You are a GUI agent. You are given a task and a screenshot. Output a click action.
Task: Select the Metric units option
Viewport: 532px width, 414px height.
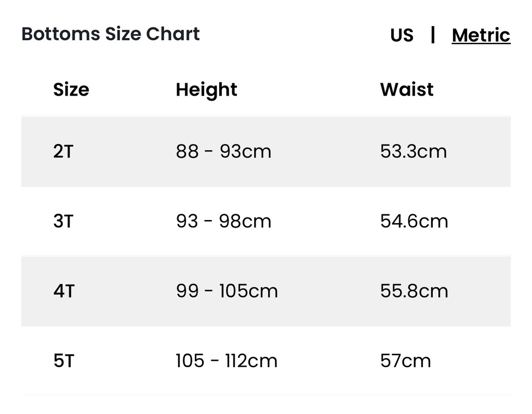coord(481,35)
